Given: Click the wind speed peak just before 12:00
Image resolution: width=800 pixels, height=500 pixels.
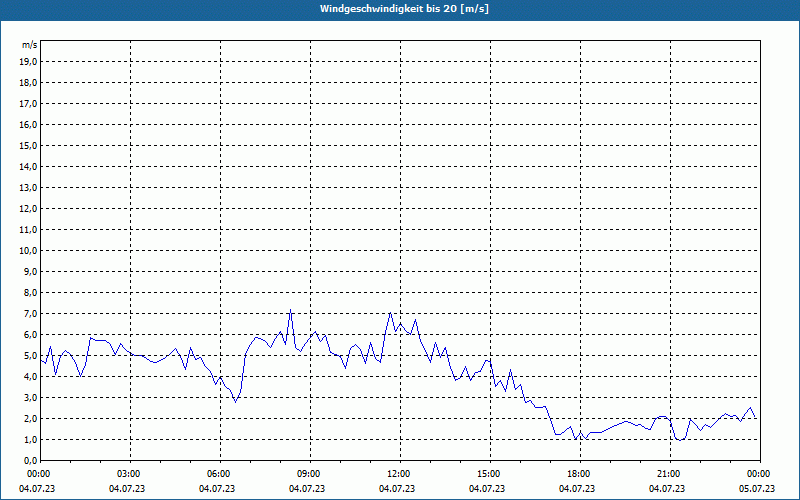Looking at the screenshot, I should pos(390,313).
